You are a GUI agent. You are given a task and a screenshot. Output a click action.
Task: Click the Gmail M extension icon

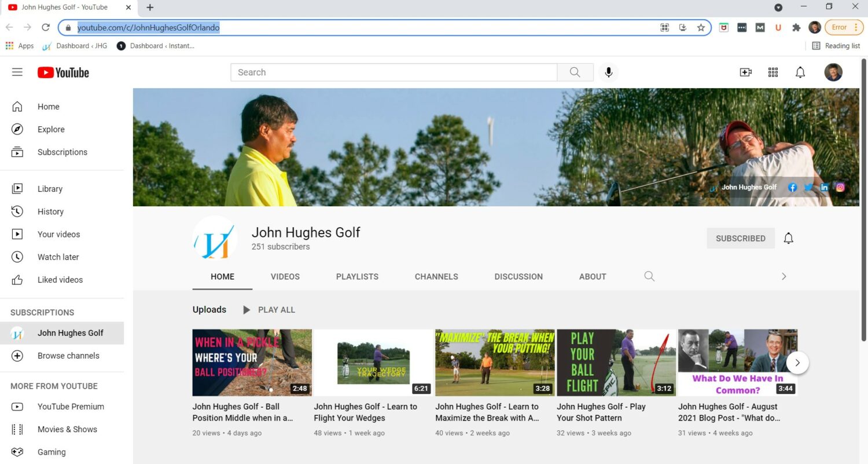coord(760,27)
